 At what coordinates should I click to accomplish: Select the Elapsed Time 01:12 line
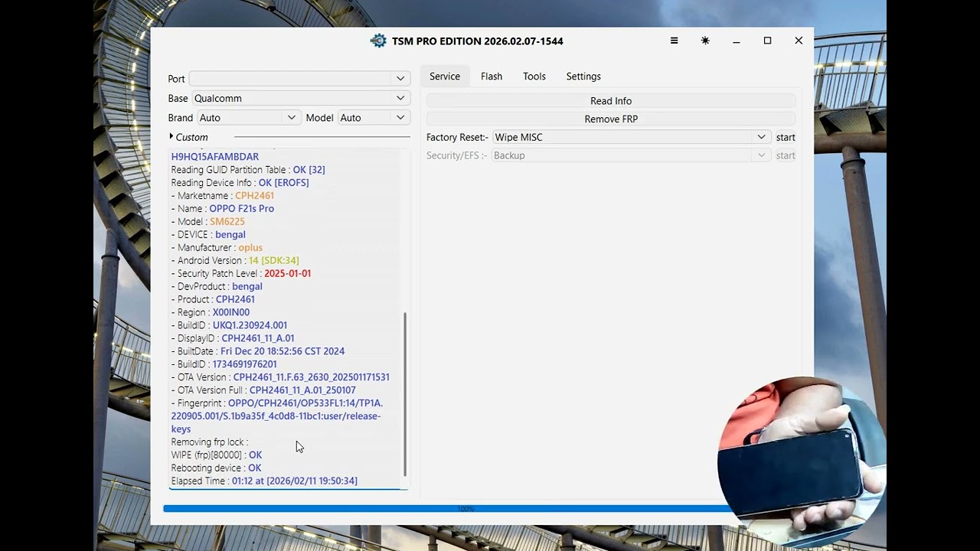264,481
